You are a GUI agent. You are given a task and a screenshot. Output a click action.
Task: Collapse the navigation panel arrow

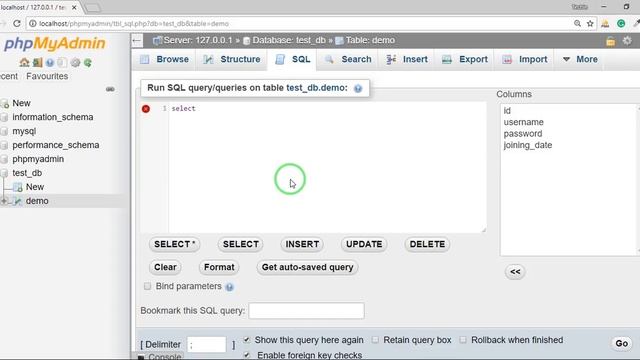[x=137, y=40]
